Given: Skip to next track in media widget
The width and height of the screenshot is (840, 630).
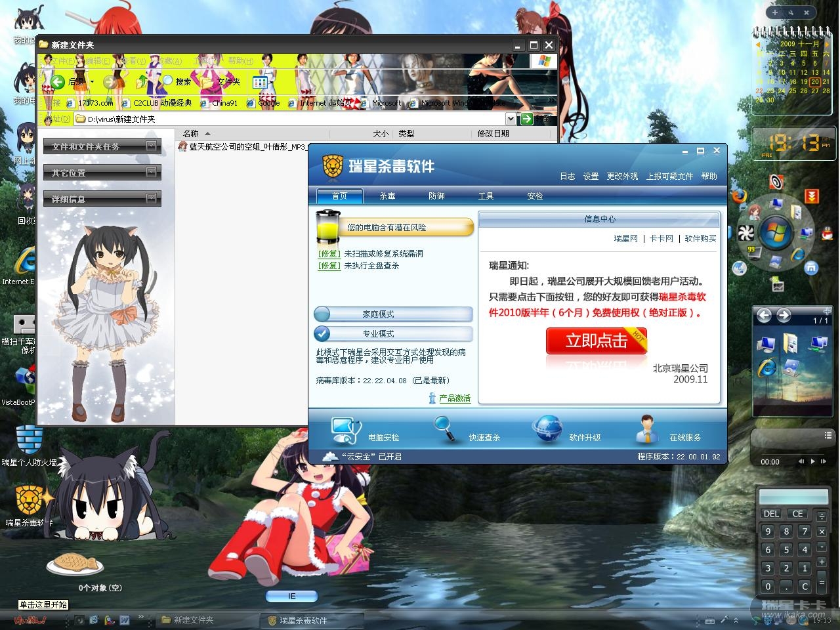Looking at the screenshot, I should point(824,461).
